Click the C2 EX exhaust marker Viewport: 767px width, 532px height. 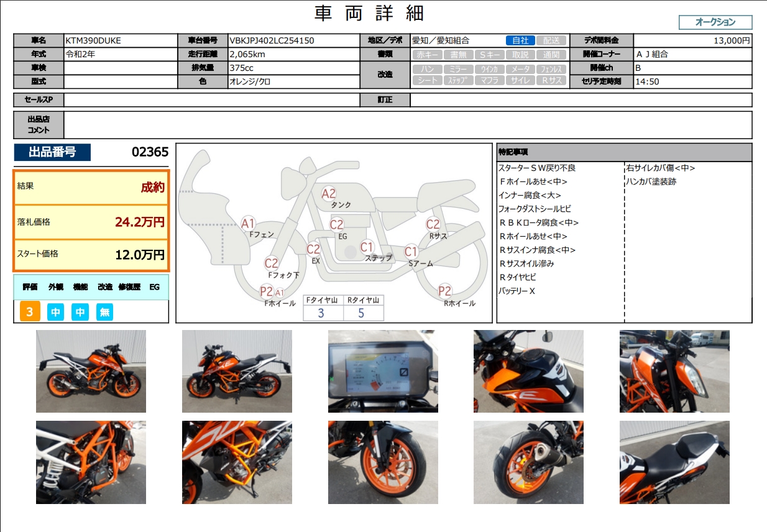pos(313,249)
